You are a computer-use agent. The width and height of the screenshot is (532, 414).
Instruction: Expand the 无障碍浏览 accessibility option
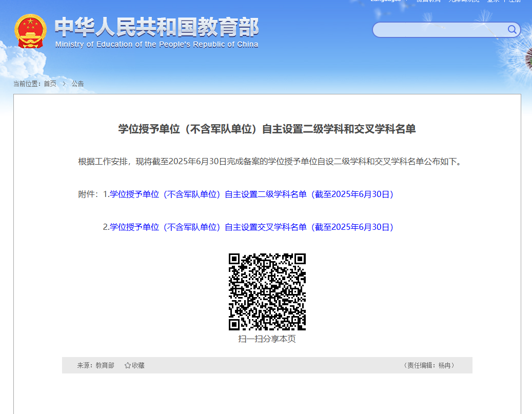[463, 1]
